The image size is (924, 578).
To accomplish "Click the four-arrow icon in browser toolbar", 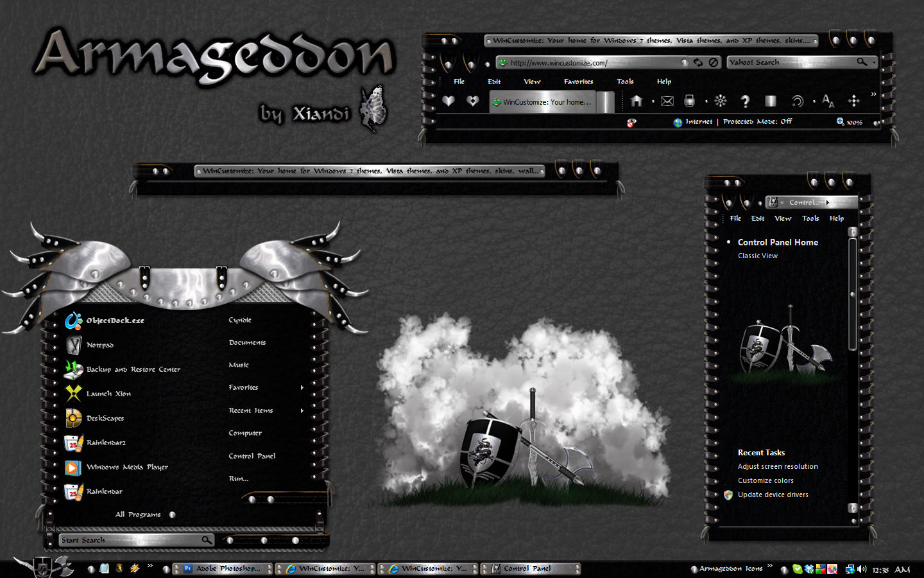I will pos(853,101).
